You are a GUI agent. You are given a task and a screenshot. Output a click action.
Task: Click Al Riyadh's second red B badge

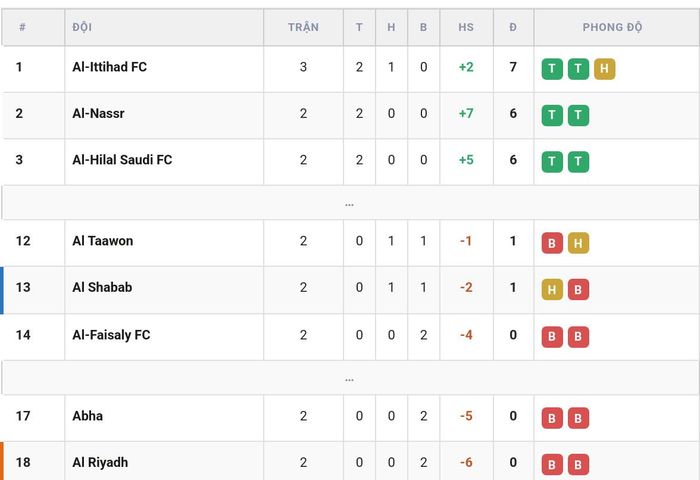pyautogui.click(x=578, y=464)
